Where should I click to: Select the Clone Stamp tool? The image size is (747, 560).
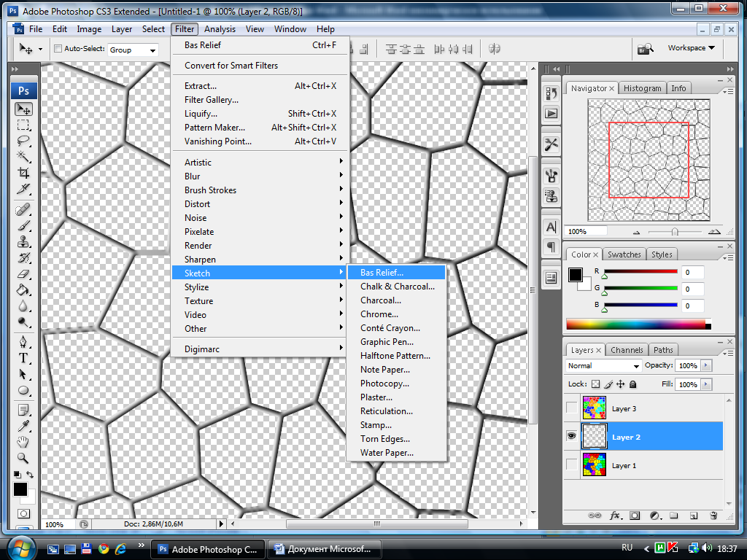(x=23, y=242)
